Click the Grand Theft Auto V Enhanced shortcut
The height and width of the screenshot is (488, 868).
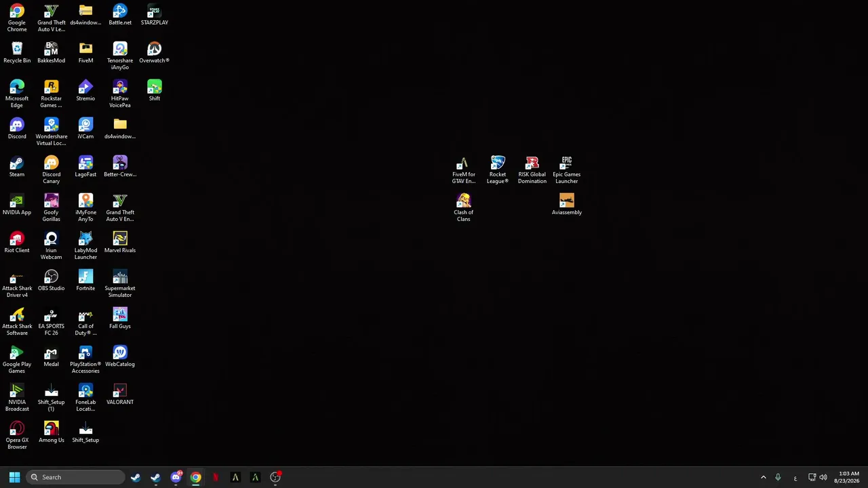[x=120, y=208]
